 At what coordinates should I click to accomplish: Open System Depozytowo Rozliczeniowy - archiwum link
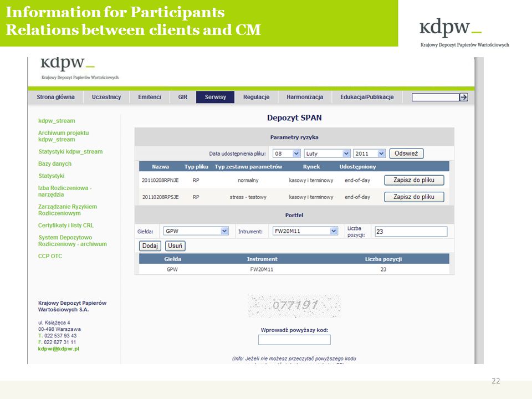coord(72,241)
